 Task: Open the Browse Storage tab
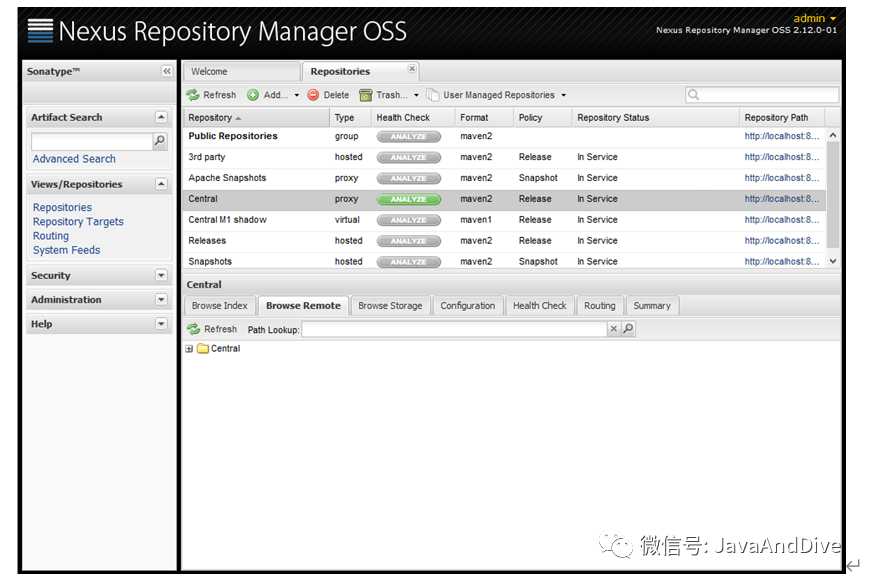tap(390, 306)
